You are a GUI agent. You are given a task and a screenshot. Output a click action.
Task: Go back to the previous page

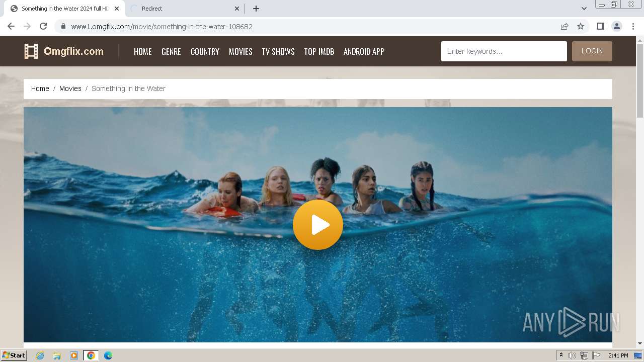click(x=11, y=26)
